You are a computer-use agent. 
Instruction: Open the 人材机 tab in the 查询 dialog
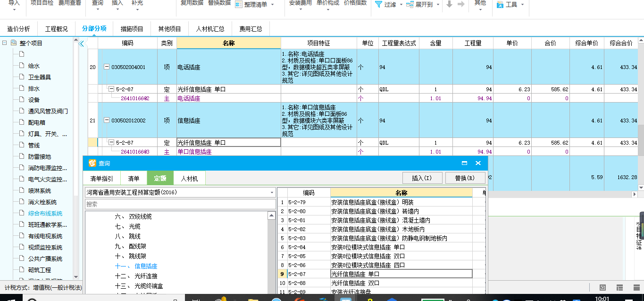[x=189, y=179]
